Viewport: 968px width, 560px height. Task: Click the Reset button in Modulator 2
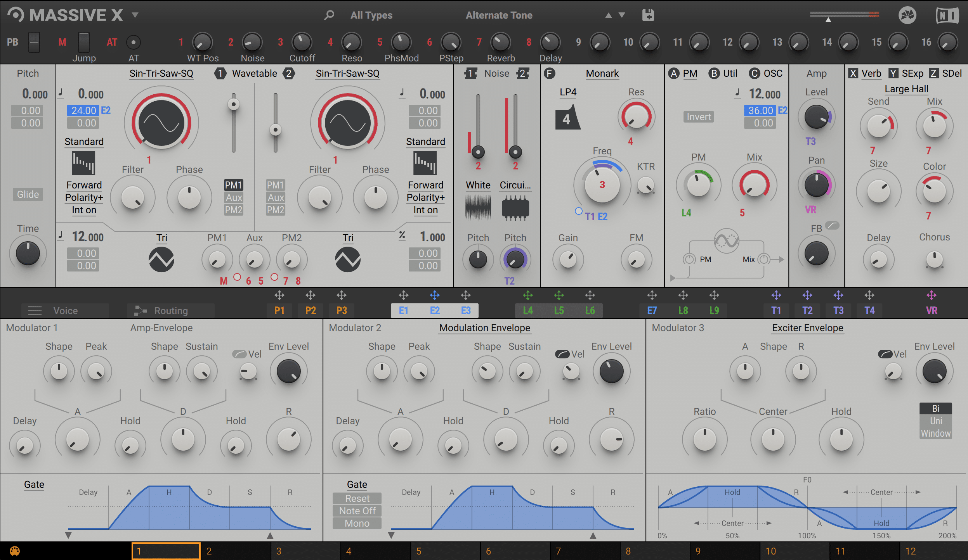pyautogui.click(x=357, y=498)
